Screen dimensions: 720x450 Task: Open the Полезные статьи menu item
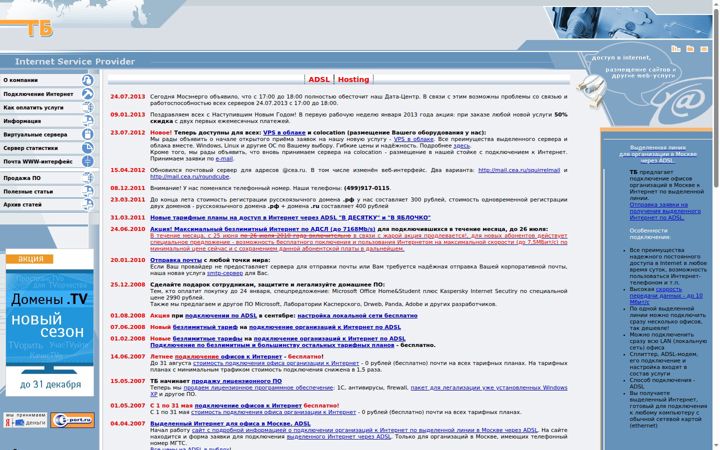28,191
